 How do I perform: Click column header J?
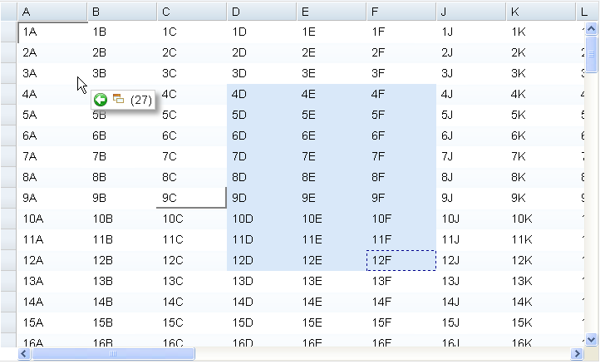click(470, 12)
